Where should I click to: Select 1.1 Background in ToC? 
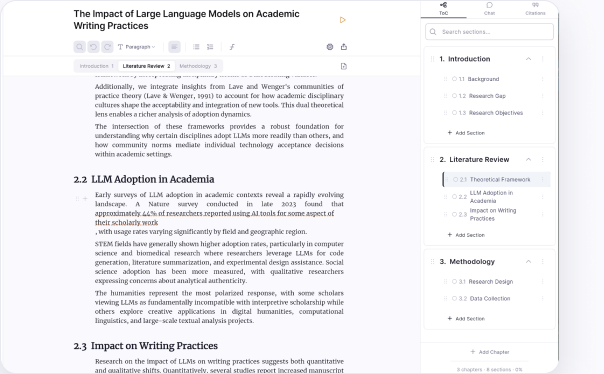click(x=483, y=79)
